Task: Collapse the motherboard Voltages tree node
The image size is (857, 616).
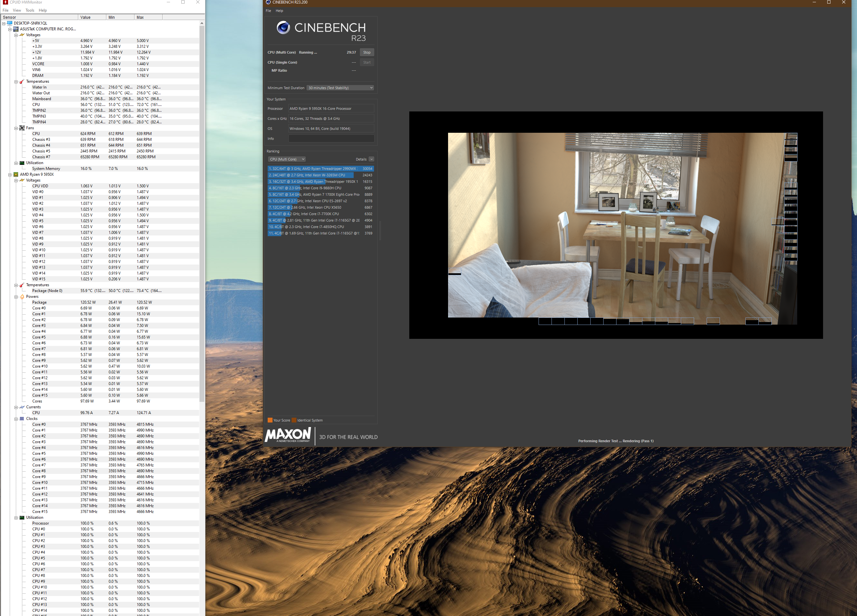Action: click(16, 35)
